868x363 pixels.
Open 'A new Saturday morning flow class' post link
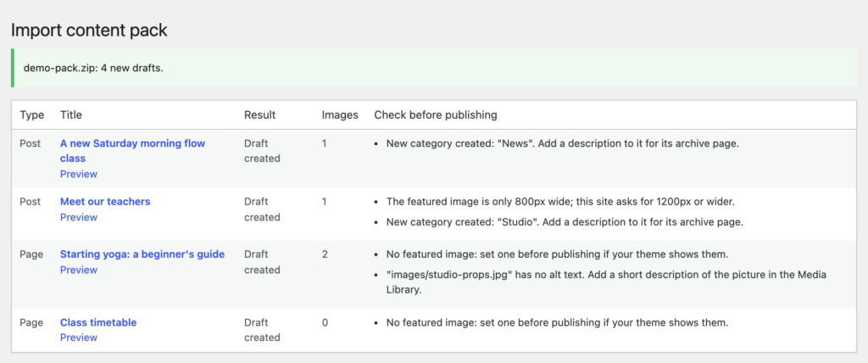132,151
